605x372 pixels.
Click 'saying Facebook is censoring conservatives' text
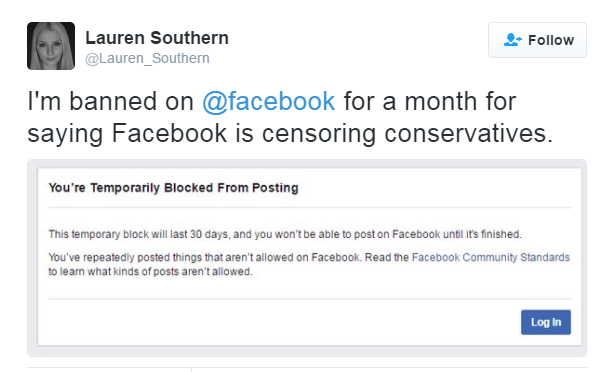coord(290,134)
